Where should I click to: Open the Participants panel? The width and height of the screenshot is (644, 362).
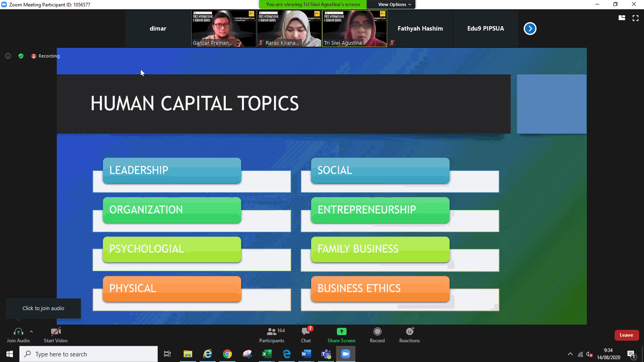pos(272,335)
